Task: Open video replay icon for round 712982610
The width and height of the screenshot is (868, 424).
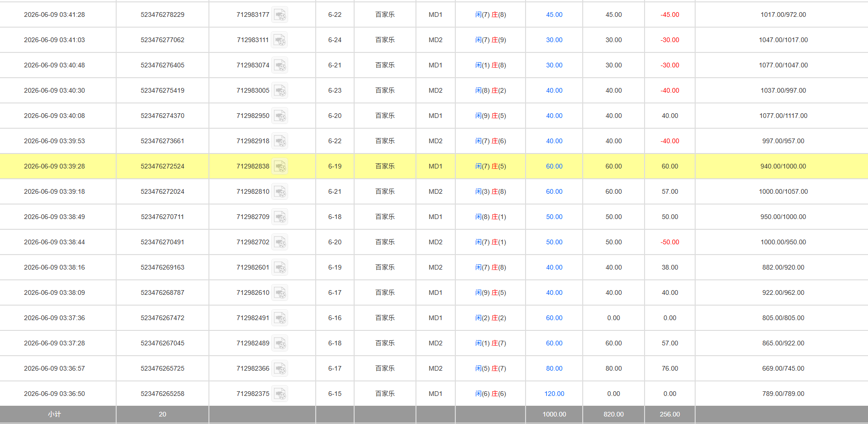Action: (280, 292)
